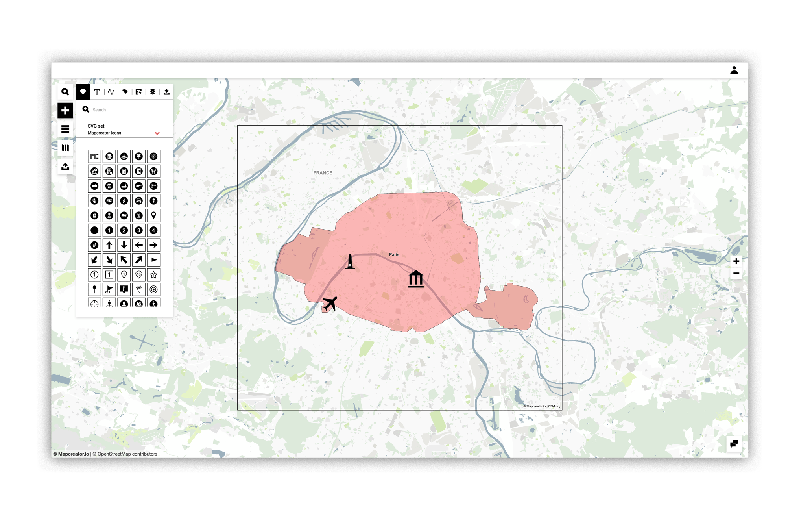Image resolution: width=812 pixels, height=513 pixels.
Task: Open the line drawing tool
Action: coord(111,92)
